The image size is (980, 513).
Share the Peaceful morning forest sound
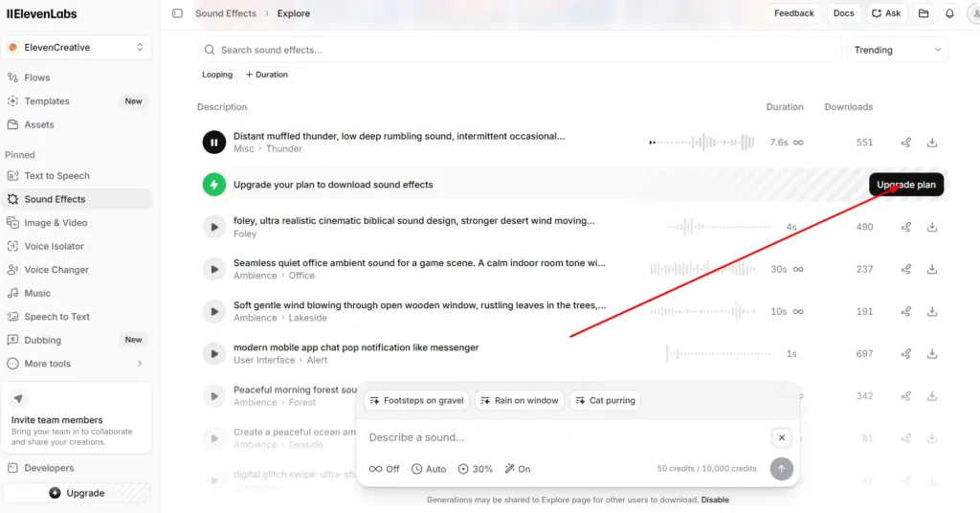pyautogui.click(x=905, y=396)
